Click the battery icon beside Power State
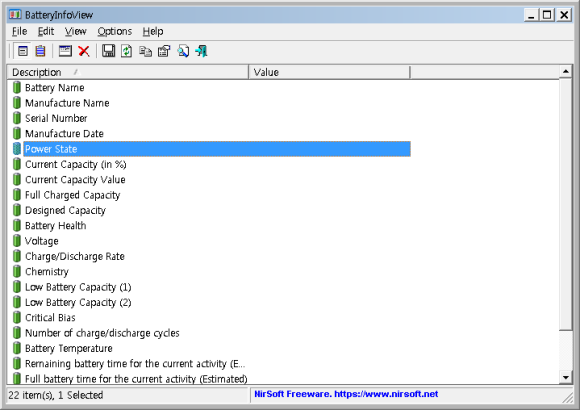 (17, 149)
